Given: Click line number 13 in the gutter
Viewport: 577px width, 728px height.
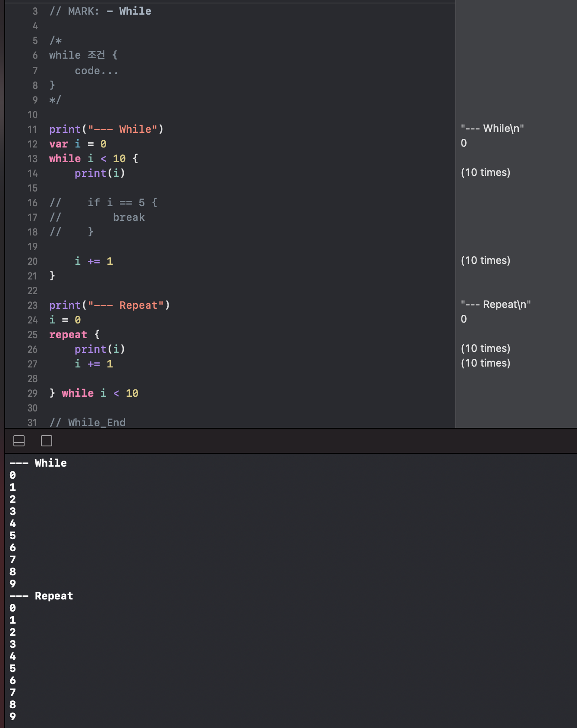Looking at the screenshot, I should [32, 159].
